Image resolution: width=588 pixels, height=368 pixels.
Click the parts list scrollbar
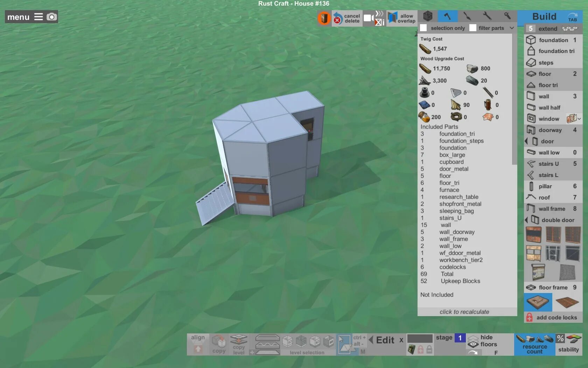(514, 100)
